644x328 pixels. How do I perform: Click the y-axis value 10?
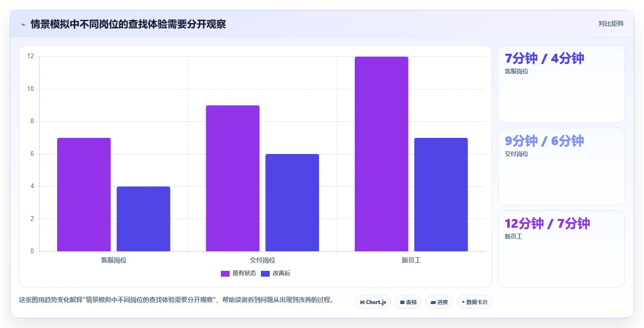[31, 89]
